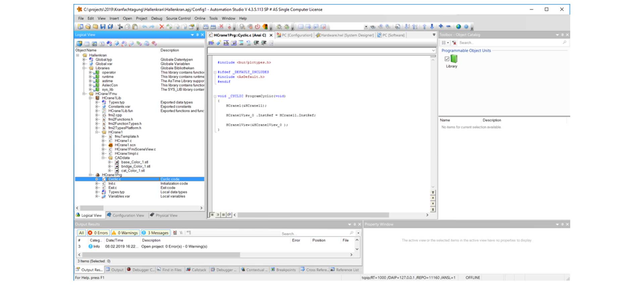Click the Save All toolbar icon
The image size is (644, 285).
[x=110, y=26]
